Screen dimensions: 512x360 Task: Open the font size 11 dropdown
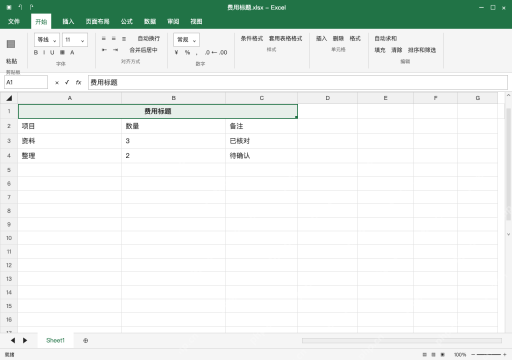[x=75, y=40]
